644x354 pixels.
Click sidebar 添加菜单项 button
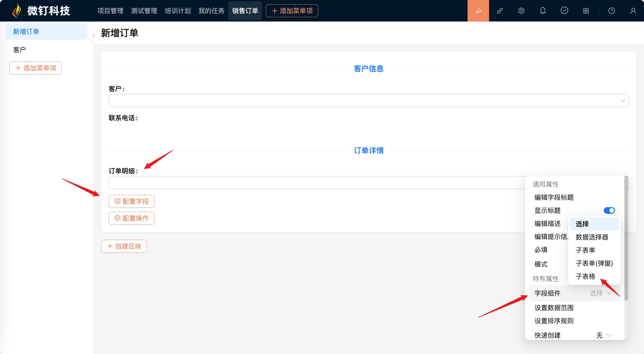click(x=36, y=68)
